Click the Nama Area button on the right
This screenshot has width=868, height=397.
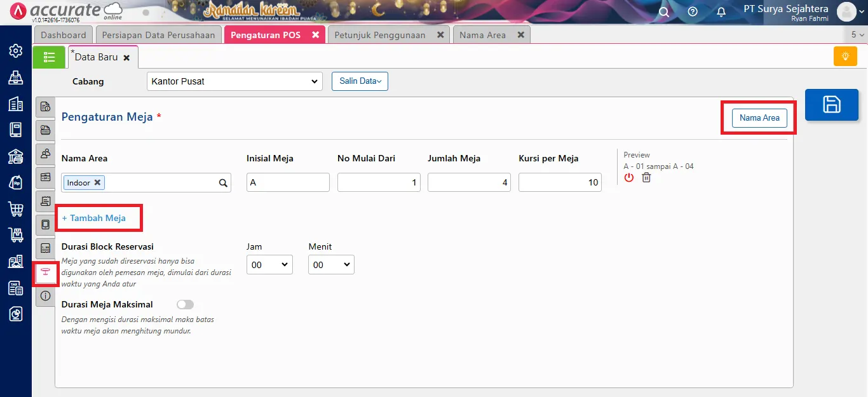(x=759, y=118)
